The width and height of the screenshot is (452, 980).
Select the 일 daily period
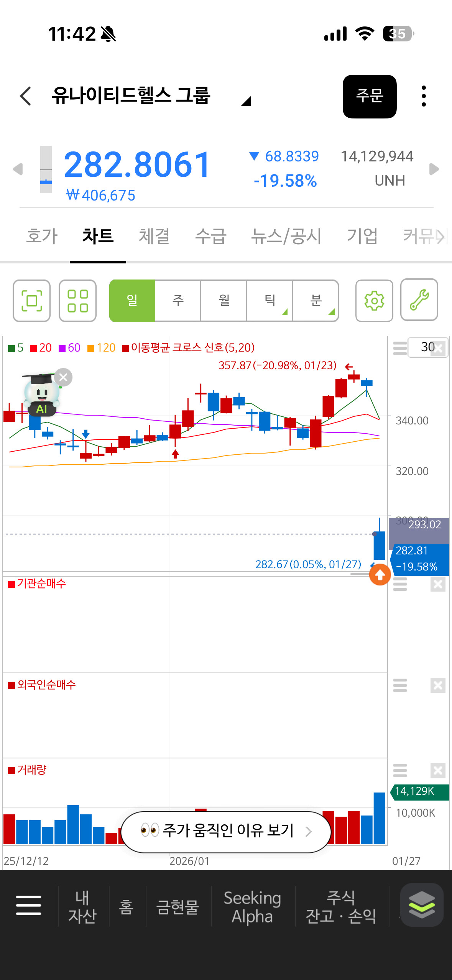132,301
